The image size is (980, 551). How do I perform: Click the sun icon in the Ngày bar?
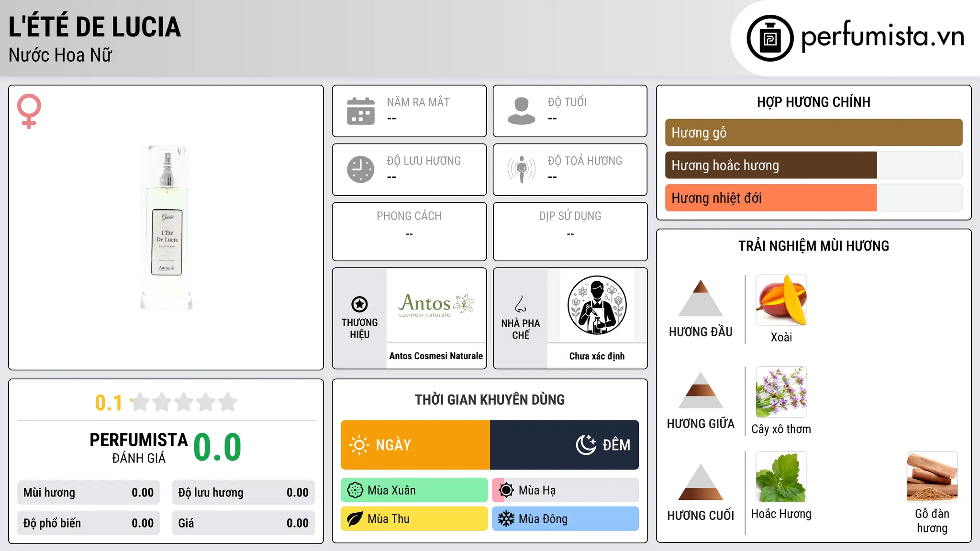coord(359,445)
